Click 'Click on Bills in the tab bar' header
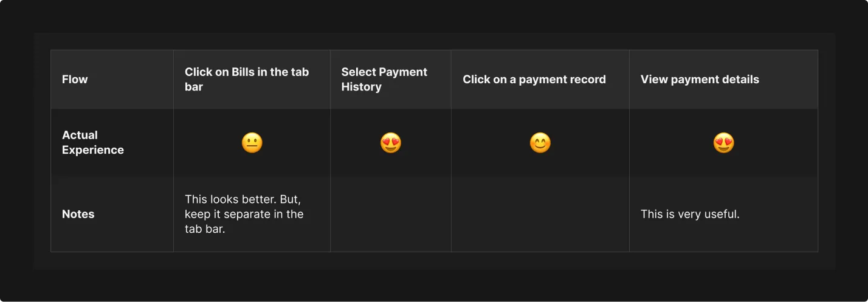This screenshot has height=302, width=868. (247, 80)
